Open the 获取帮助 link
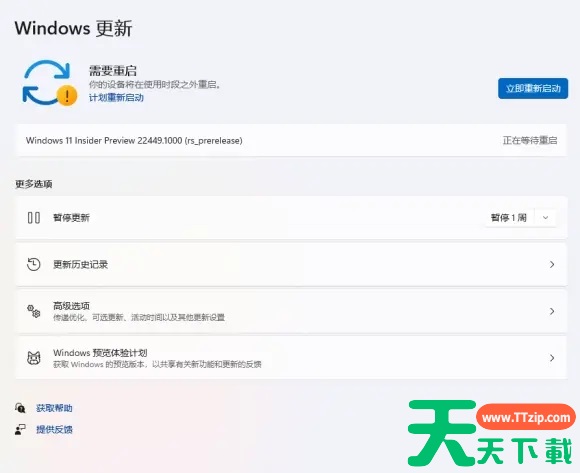This screenshot has width=580, height=473. click(x=54, y=408)
